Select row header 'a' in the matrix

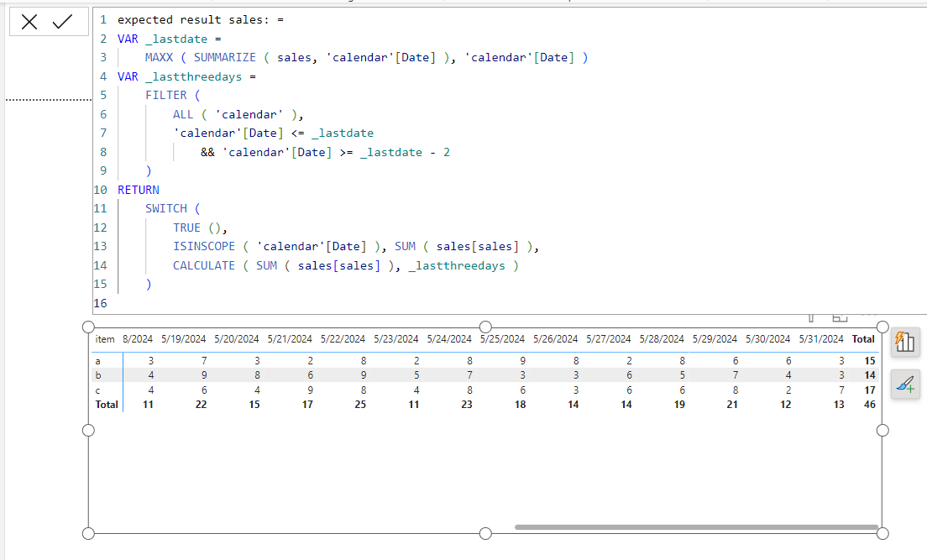[x=97, y=361]
